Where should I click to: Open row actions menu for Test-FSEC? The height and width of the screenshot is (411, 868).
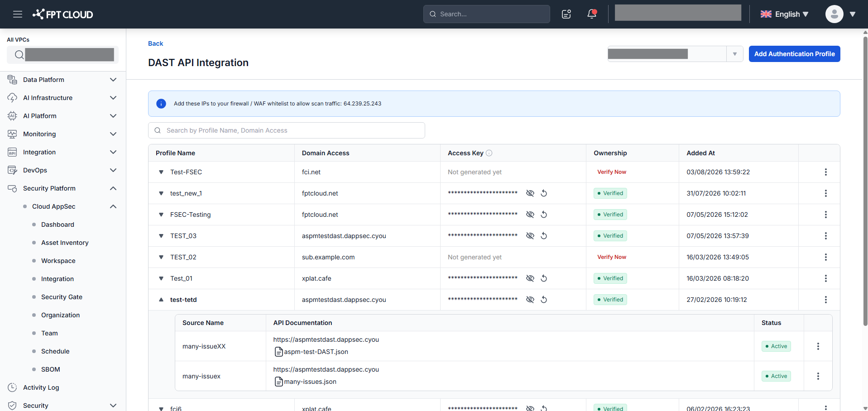(x=826, y=172)
